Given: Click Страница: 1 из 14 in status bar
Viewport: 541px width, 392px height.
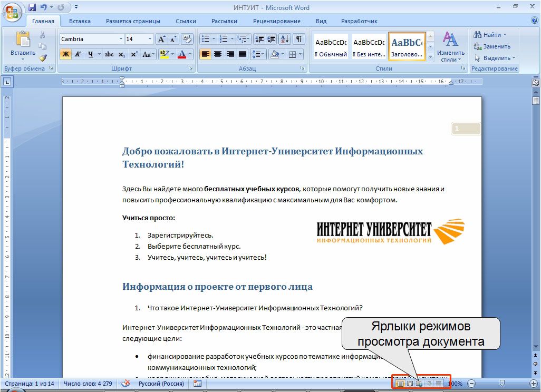Looking at the screenshot, I should pos(30,384).
